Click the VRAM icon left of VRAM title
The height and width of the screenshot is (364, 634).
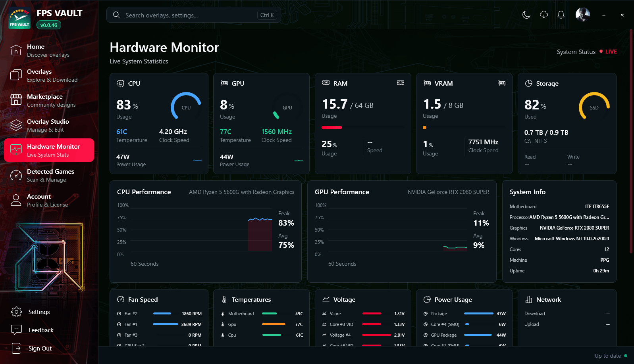(x=427, y=83)
